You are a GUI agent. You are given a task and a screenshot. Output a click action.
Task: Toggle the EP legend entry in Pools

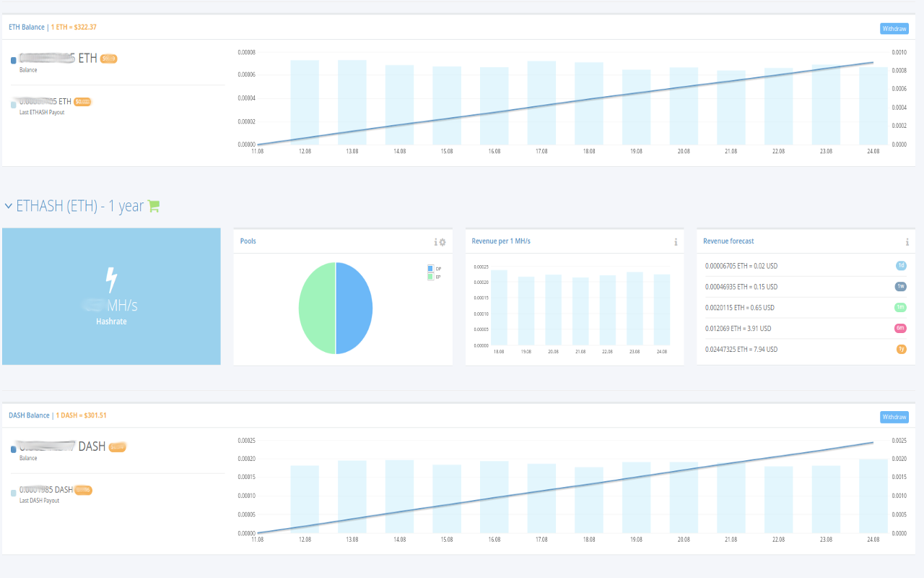tap(434, 277)
